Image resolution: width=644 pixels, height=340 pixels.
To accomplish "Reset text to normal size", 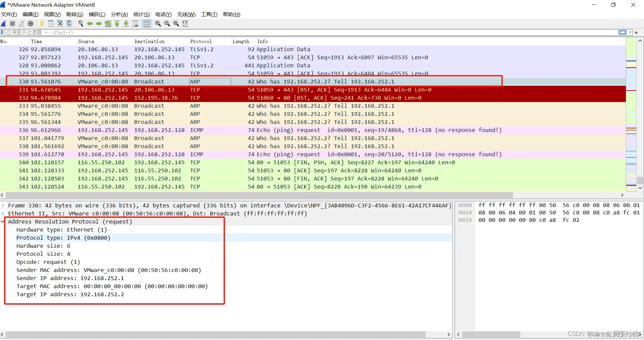I will coord(176,24).
